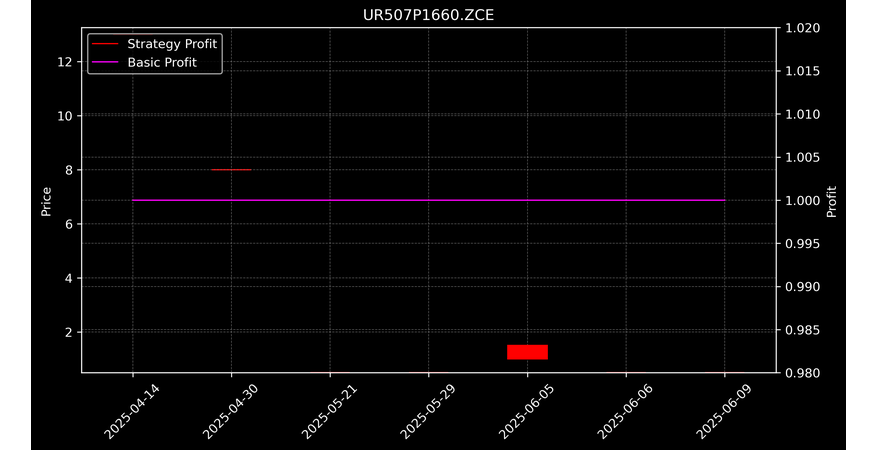Click the price tick value 2
Viewport: 878px width, 450px height.
69,332
